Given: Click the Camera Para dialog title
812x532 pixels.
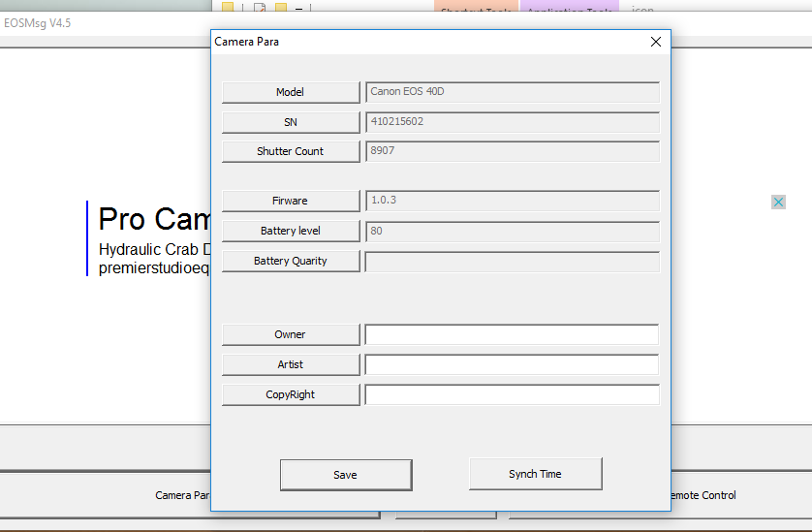Looking at the screenshot, I should 247,42.
